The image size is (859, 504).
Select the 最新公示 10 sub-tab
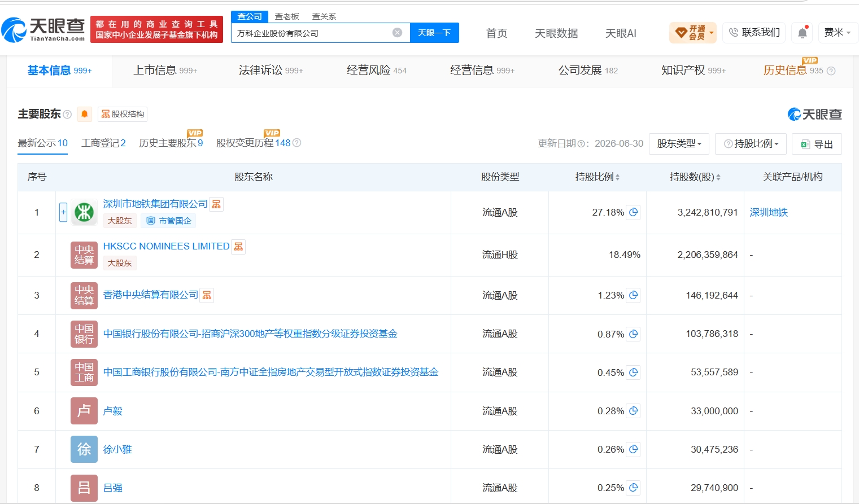(x=42, y=143)
